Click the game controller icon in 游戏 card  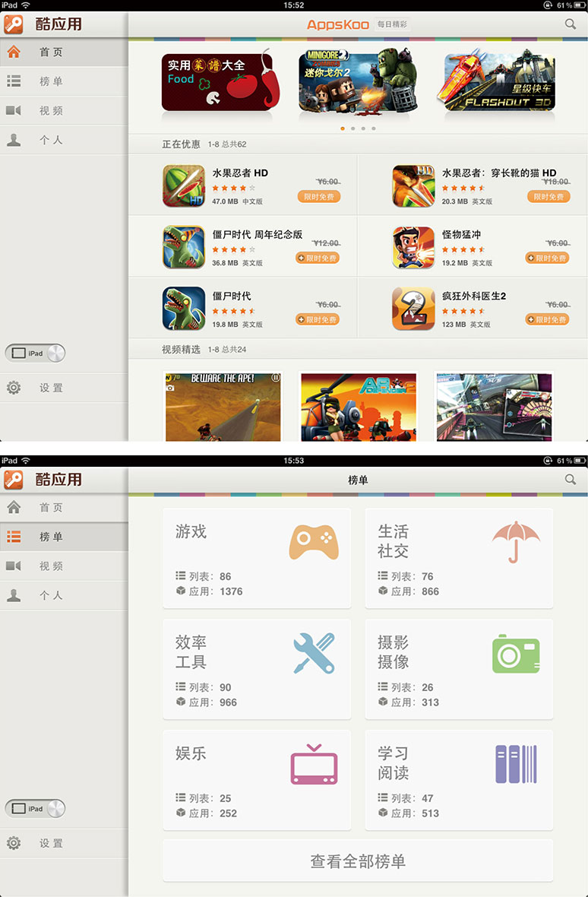314,541
